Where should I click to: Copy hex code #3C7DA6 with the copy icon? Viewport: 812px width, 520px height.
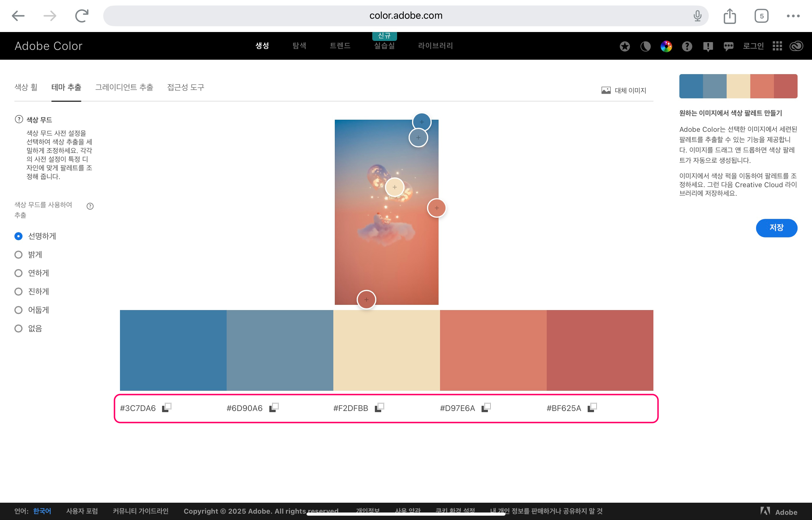[x=167, y=408]
